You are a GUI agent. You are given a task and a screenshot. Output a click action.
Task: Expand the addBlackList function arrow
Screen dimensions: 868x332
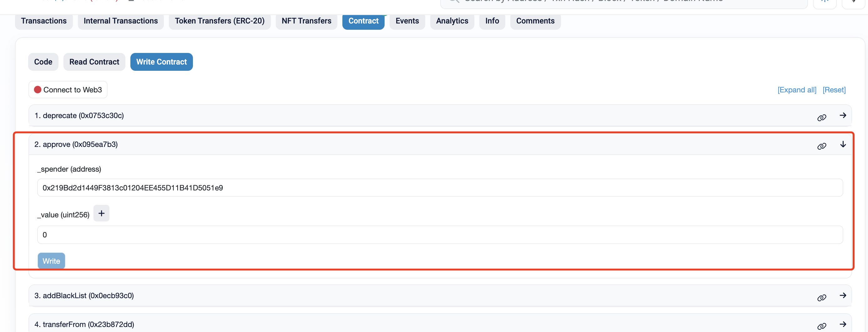click(843, 296)
